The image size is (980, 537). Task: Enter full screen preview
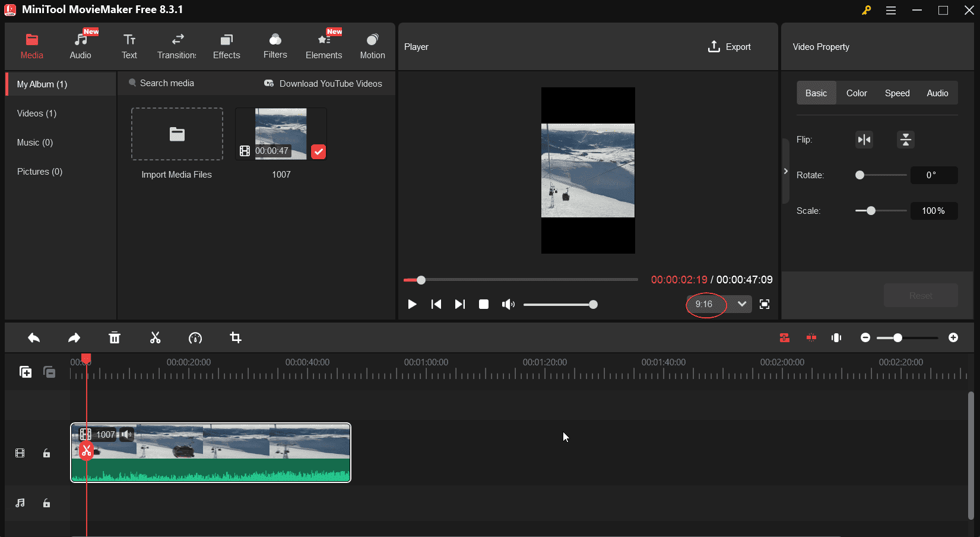click(765, 304)
